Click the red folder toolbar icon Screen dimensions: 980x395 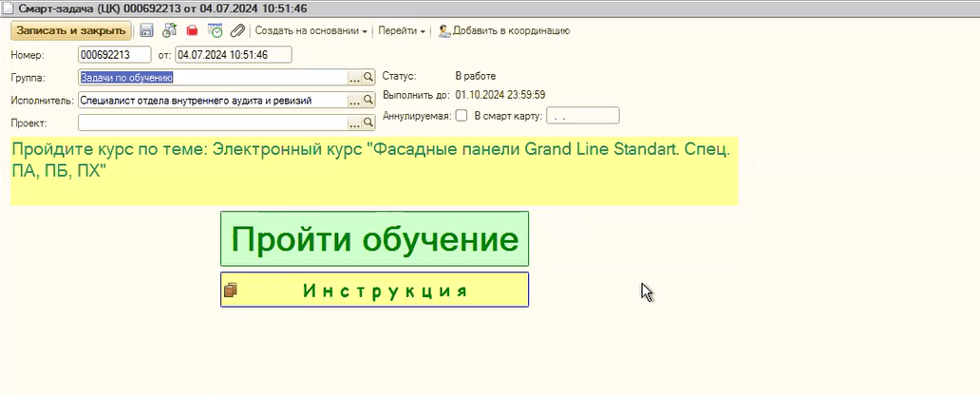[x=192, y=30]
